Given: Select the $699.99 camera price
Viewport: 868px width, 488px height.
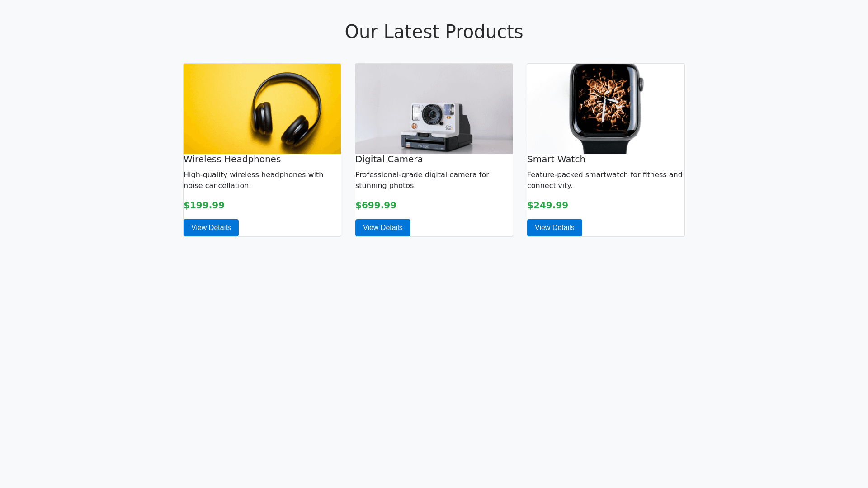Looking at the screenshot, I should click(376, 205).
